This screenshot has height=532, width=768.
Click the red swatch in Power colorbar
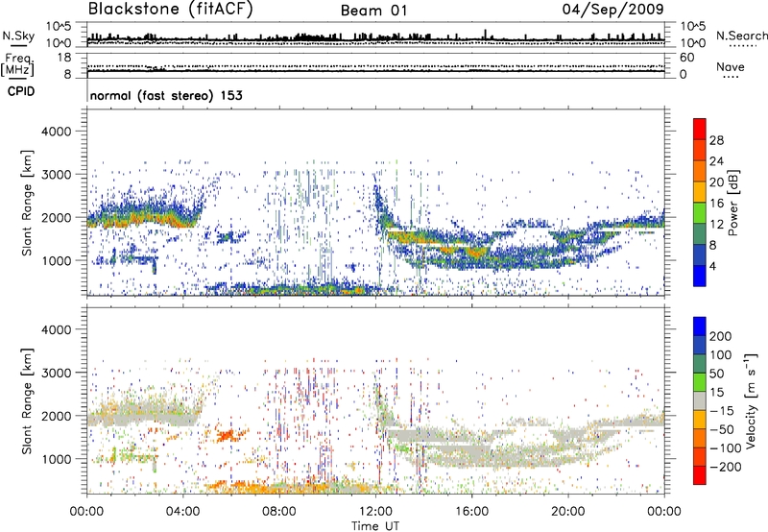[x=700, y=129]
